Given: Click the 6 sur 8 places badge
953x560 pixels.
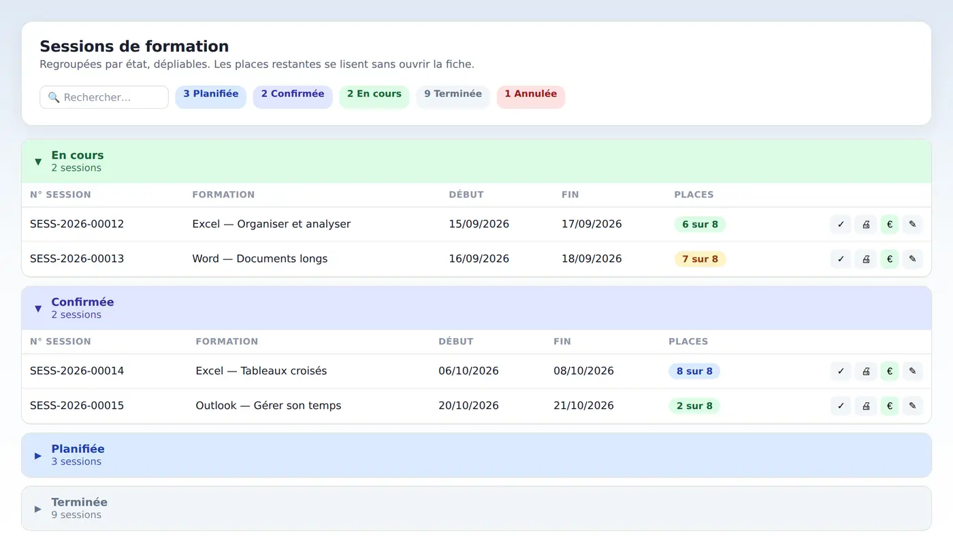Looking at the screenshot, I should point(700,225).
